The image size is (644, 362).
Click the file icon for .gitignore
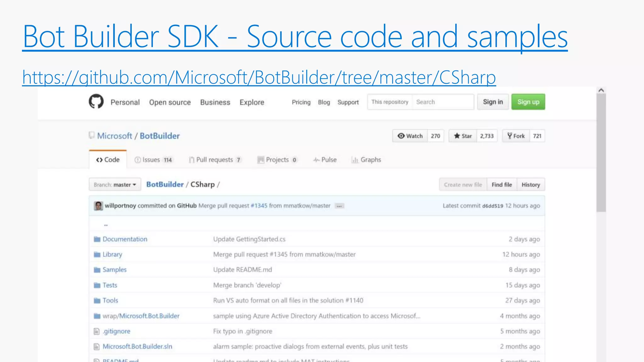coord(97,331)
